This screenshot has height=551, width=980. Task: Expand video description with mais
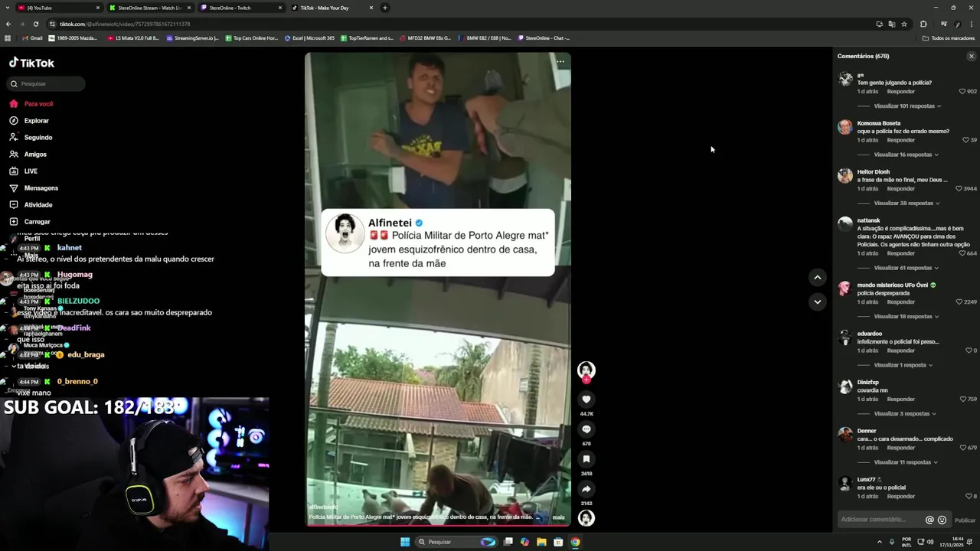coord(558,517)
